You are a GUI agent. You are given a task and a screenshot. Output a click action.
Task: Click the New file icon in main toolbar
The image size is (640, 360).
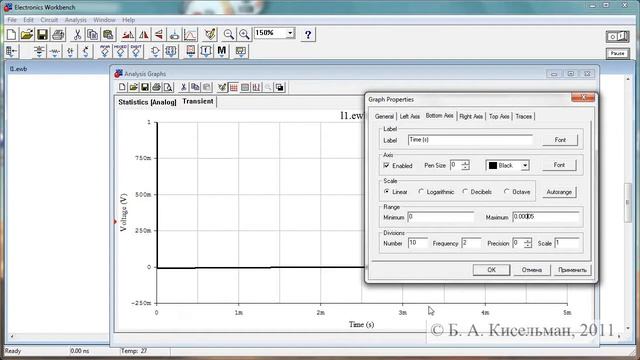(11, 35)
